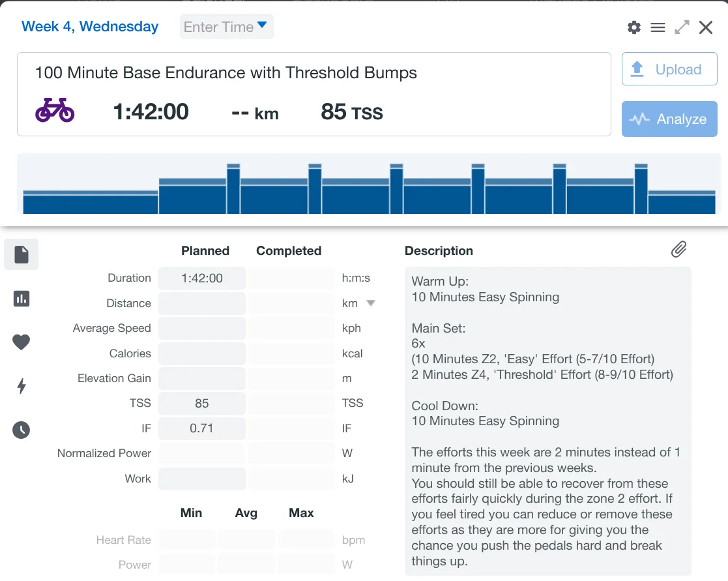The height and width of the screenshot is (581, 728).
Task: Click the paperclip attachment icon
Action: point(678,249)
